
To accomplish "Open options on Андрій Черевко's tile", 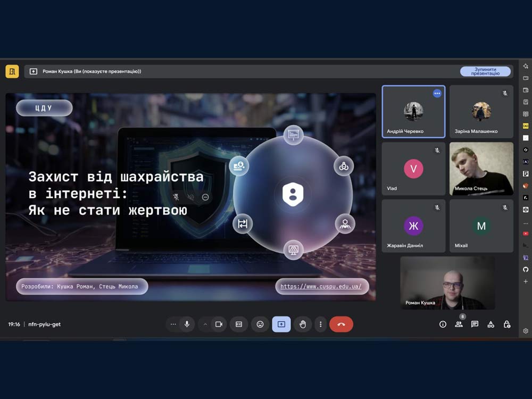I will tap(437, 94).
